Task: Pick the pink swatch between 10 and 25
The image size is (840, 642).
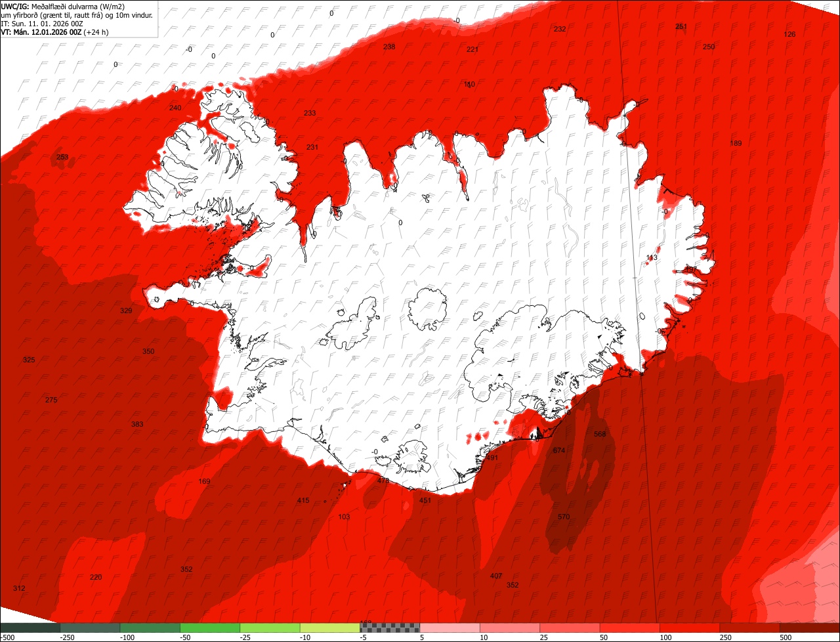Action: point(510,628)
